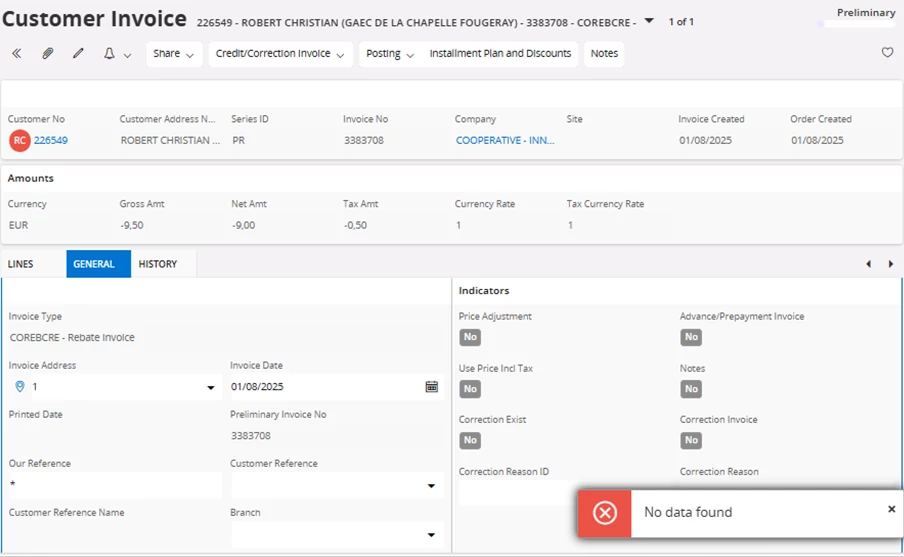Image resolution: width=904 pixels, height=557 pixels.
Task: Click the No data found message text
Action: (x=688, y=512)
